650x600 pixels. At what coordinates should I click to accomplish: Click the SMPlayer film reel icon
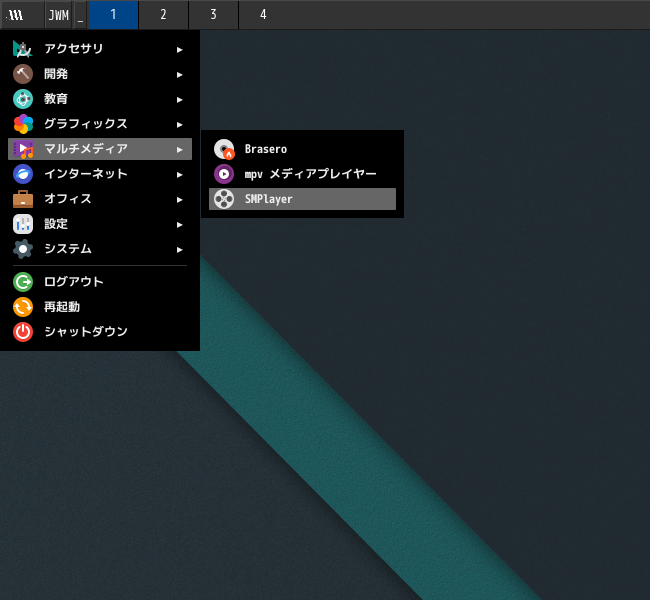click(224, 199)
